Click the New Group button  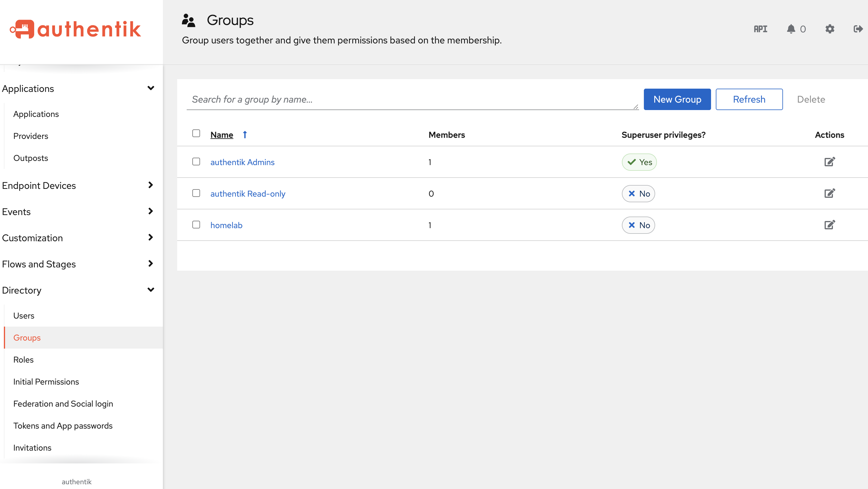[677, 99]
